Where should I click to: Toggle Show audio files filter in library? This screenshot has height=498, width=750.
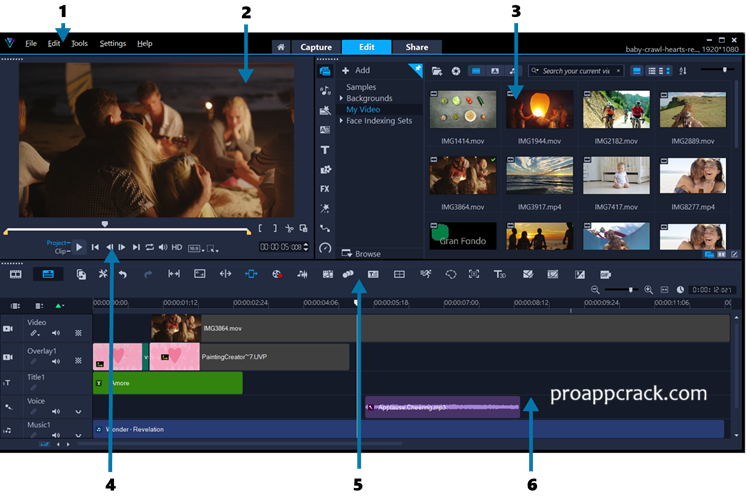pyautogui.click(x=512, y=71)
